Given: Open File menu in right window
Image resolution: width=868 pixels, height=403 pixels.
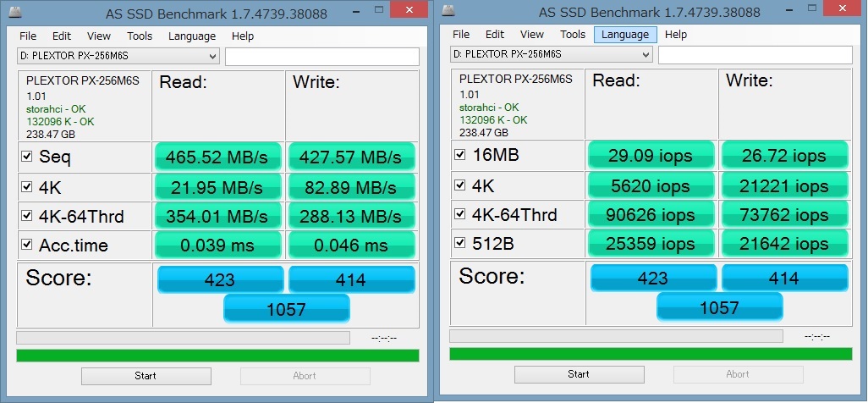Looking at the screenshot, I should 460,35.
